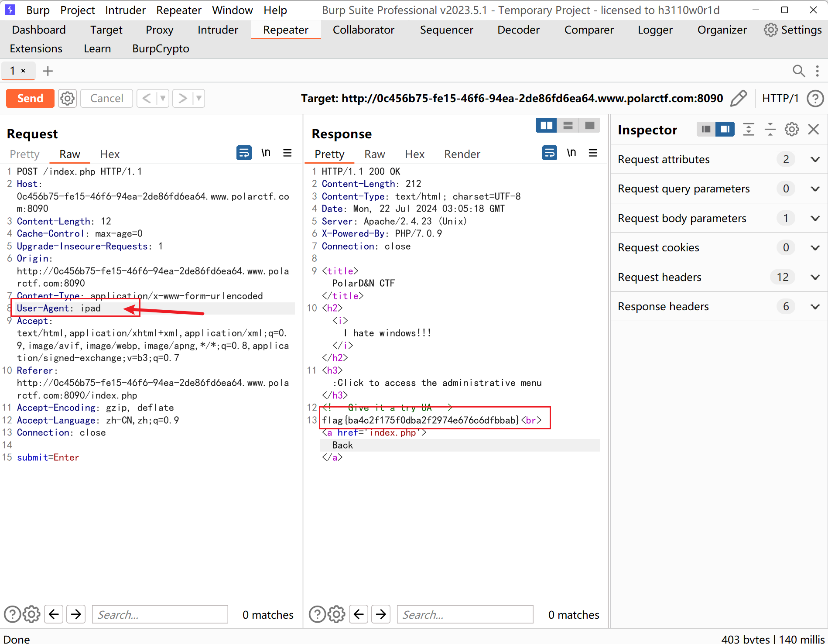
Task: Toggle request word wrap icon
Action: 244,153
